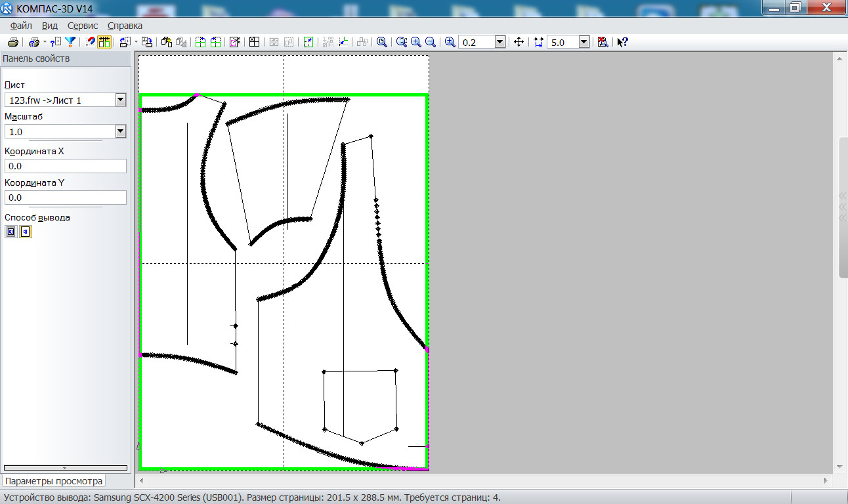Select the second Способ вывода output mode
Image resolution: width=848 pixels, height=504 pixels.
[x=26, y=232]
